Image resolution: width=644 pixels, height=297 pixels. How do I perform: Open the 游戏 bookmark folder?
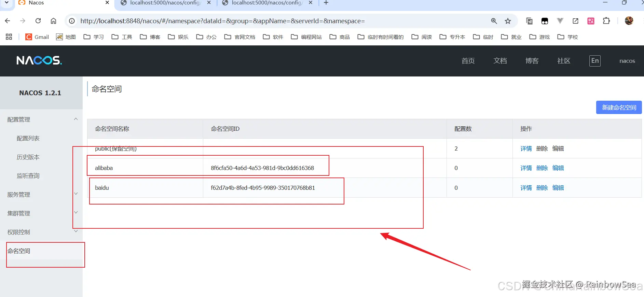539,37
